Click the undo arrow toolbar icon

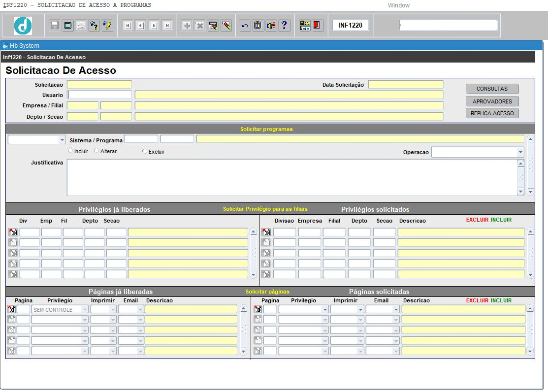point(245,25)
